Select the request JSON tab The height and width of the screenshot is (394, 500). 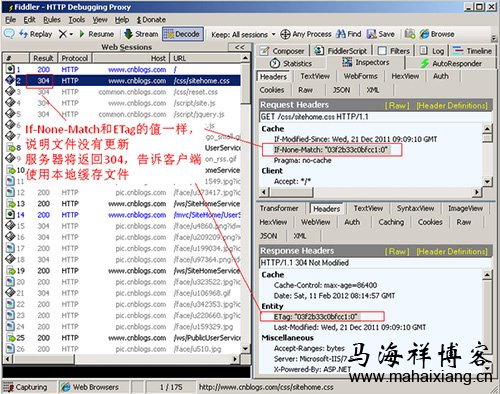coord(342,90)
